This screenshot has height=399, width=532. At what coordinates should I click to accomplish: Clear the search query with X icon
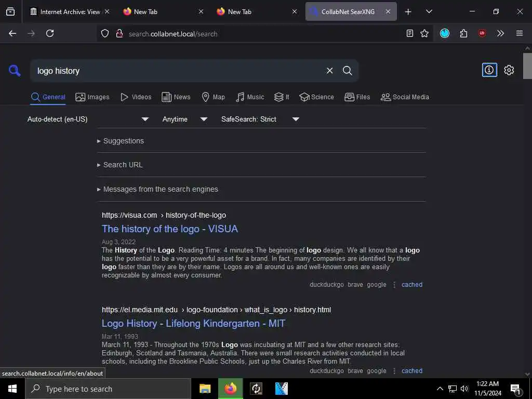click(329, 71)
